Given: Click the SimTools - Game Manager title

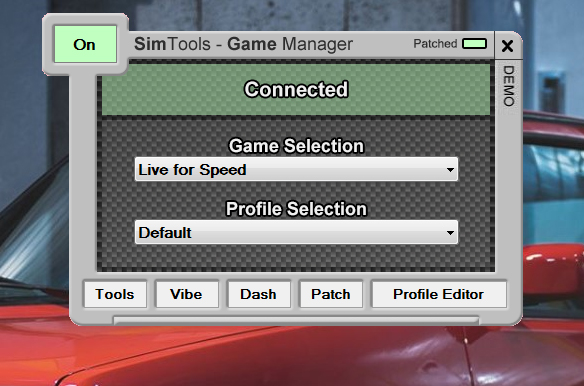Looking at the screenshot, I should (x=243, y=44).
